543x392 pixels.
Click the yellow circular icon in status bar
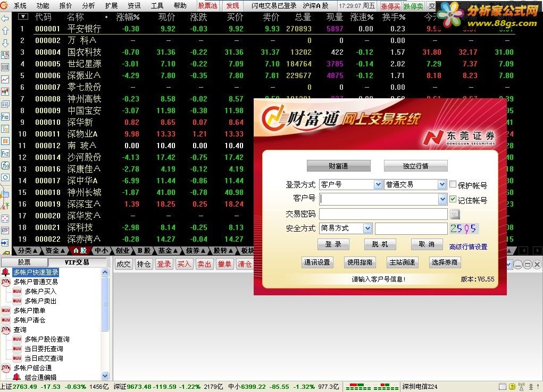point(512,387)
